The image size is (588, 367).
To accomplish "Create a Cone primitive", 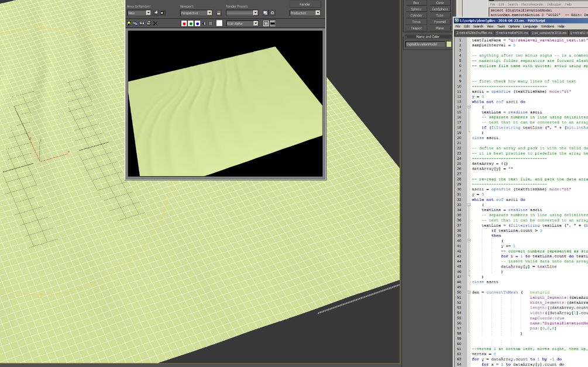I will (439, 2).
